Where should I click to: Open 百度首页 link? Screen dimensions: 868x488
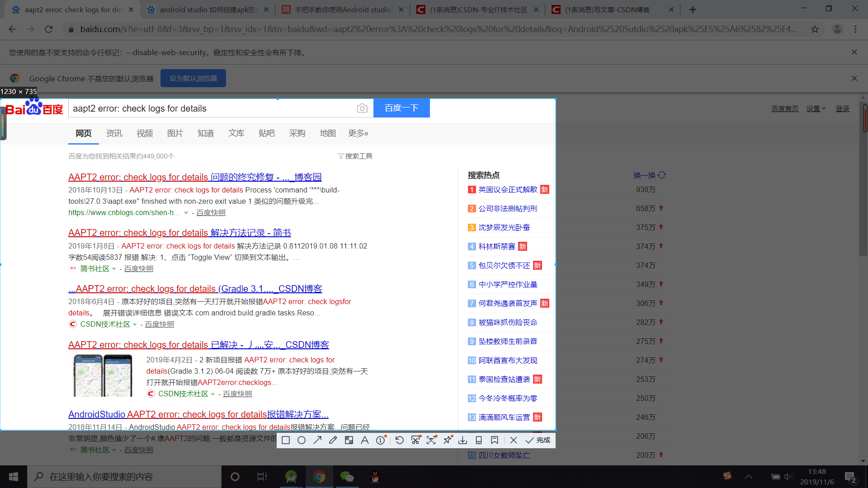[x=785, y=109]
